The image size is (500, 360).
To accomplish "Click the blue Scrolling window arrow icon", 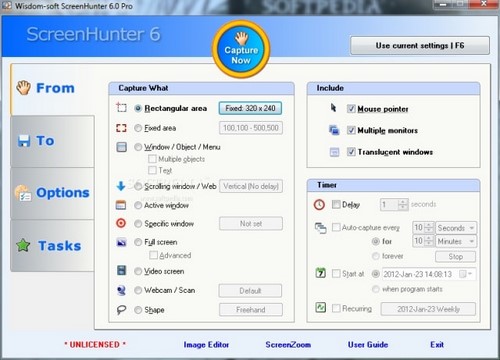I will (121, 186).
